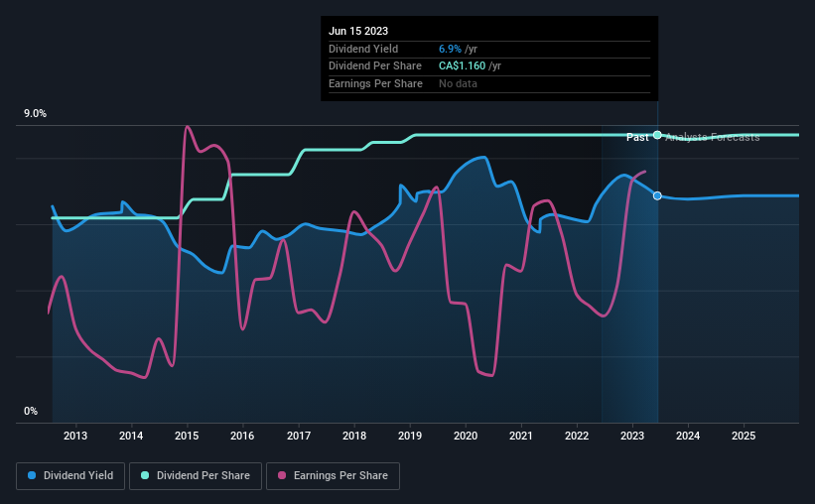The image size is (815, 504).
Task: Select the teal Dividend Per Share data point marker
Action: tap(657, 135)
